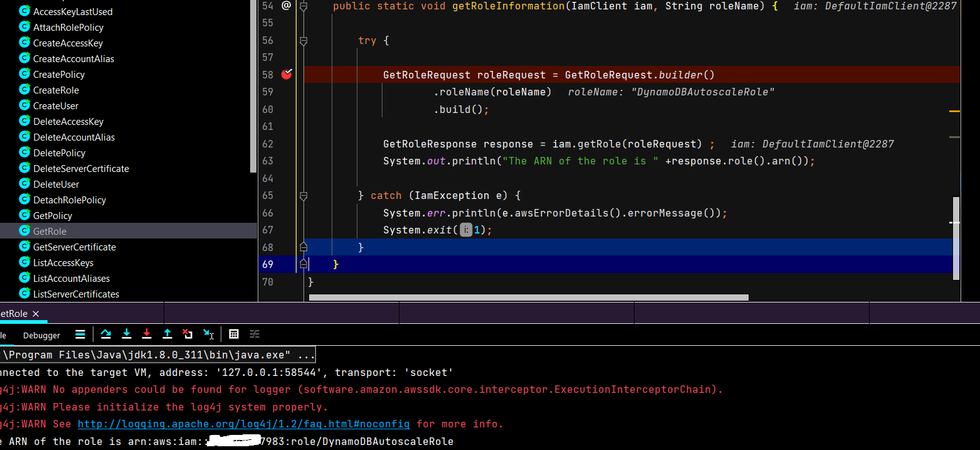Click the Show Execution Point icon
The width and height of the screenshot is (980, 450).
(80, 334)
